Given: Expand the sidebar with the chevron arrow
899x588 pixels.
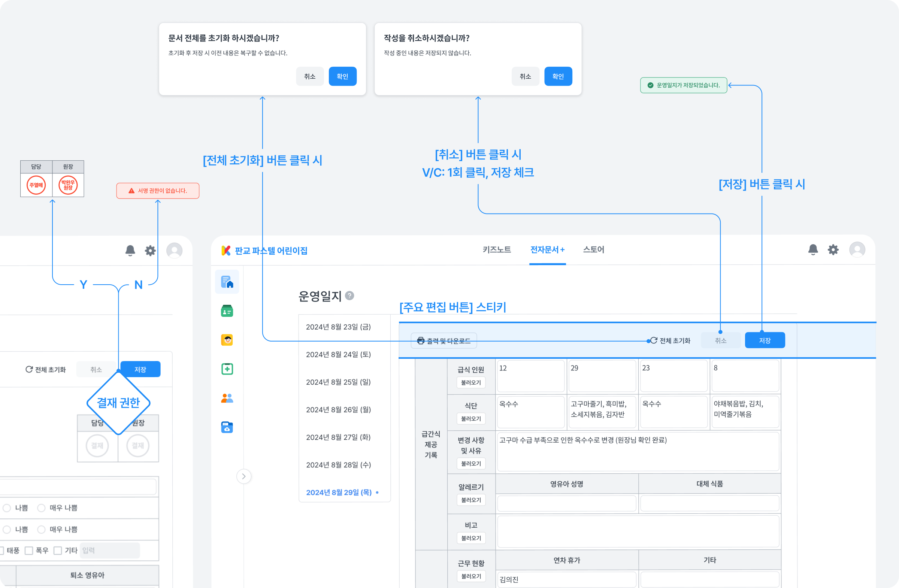Looking at the screenshot, I should point(243,476).
